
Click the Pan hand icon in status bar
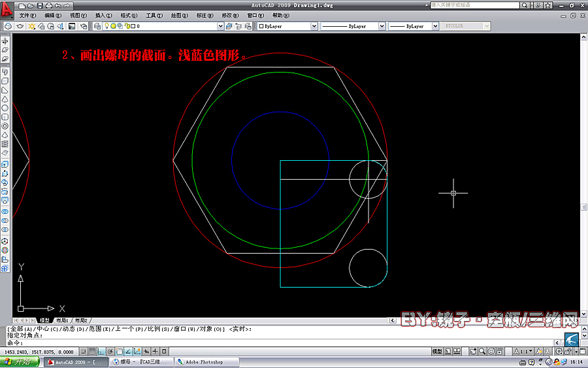473,352
